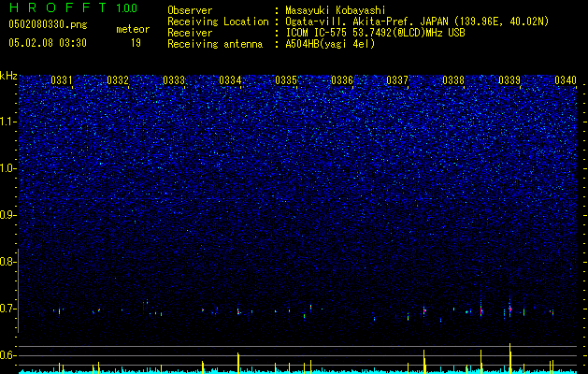Click the bright meteor echo near 0339
This screenshot has height=374, width=588.
coord(510,309)
